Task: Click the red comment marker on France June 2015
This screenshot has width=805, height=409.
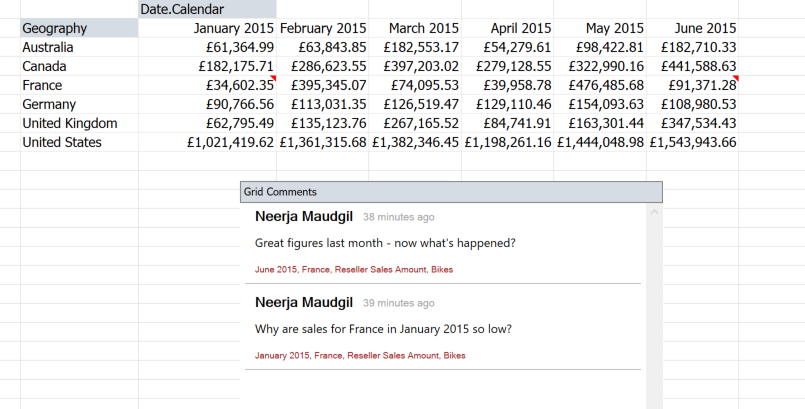Action: (735, 78)
